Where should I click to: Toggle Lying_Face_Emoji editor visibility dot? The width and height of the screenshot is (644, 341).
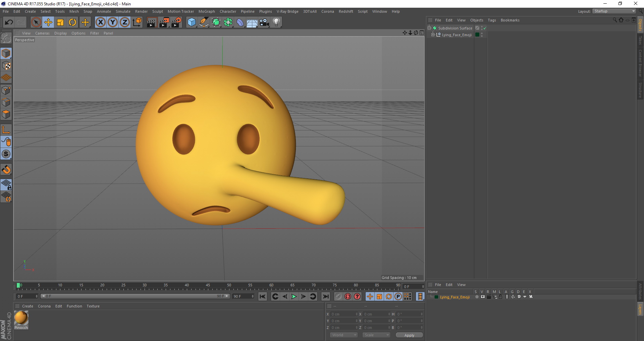482,34
